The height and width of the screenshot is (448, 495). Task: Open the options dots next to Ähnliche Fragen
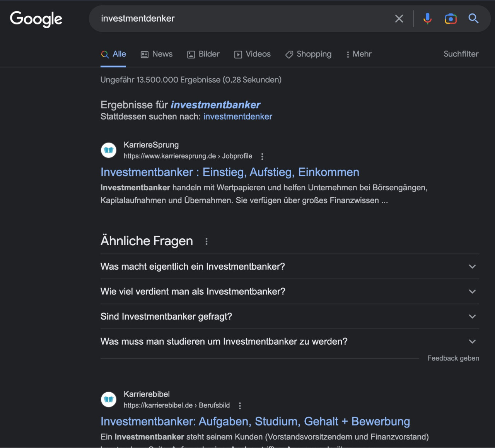tap(207, 241)
